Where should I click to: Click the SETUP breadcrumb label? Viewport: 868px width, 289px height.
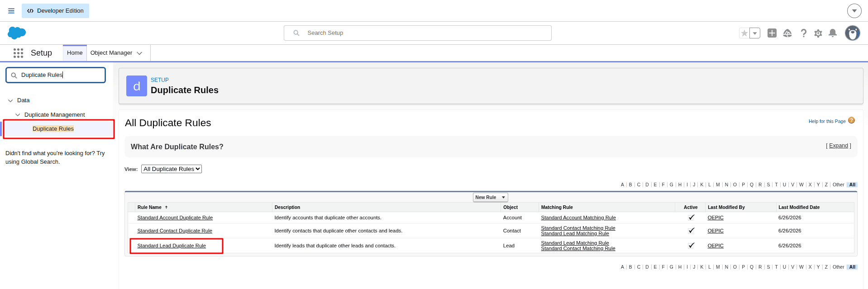pyautogui.click(x=159, y=80)
